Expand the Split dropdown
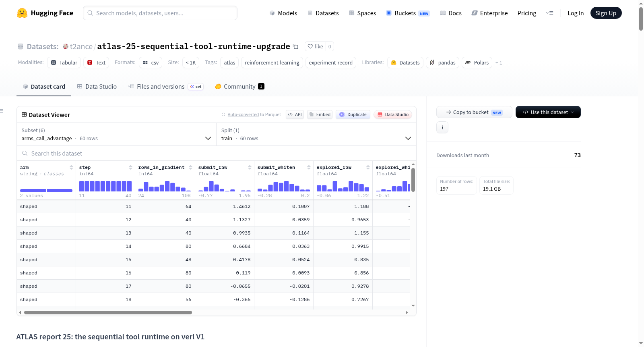Viewport: 644px width, 347px height. [316, 134]
